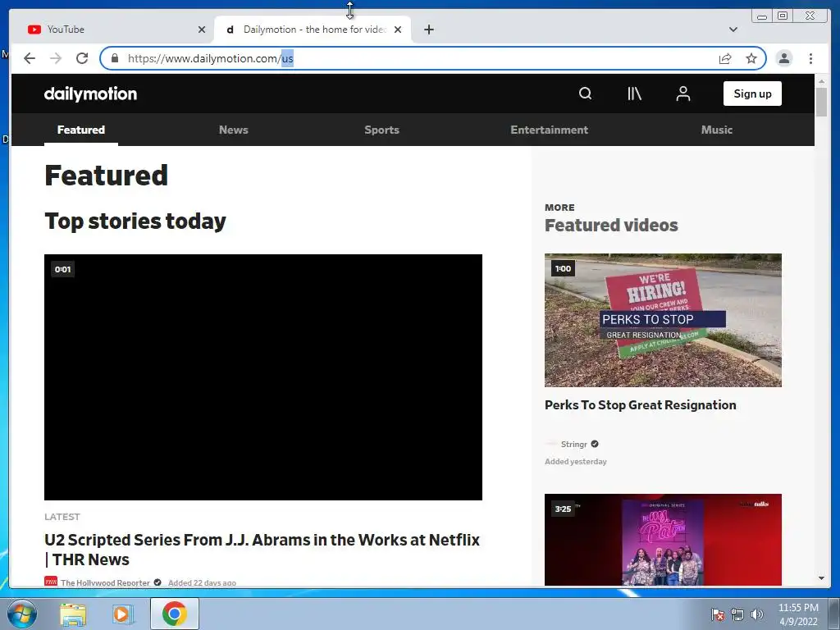Click the browser forward arrow
840x630 pixels.
56,58
